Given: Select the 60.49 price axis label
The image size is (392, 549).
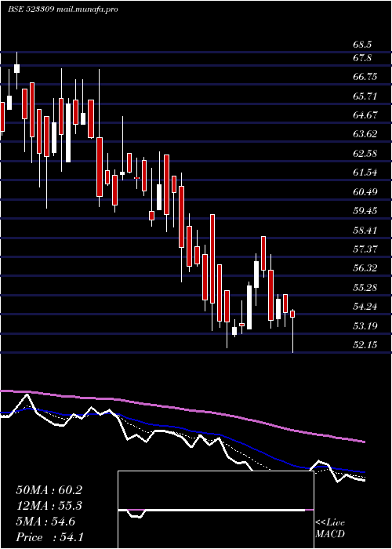Looking at the screenshot, I should pos(365,191).
